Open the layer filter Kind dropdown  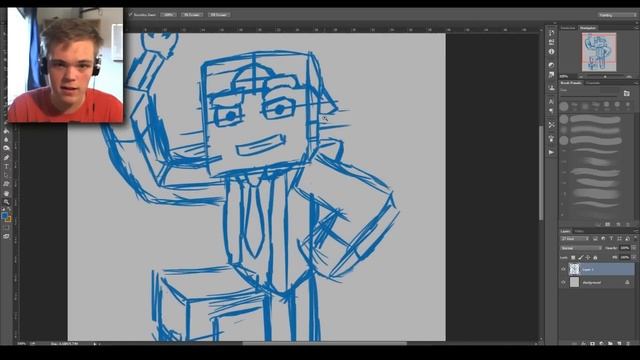click(575, 239)
